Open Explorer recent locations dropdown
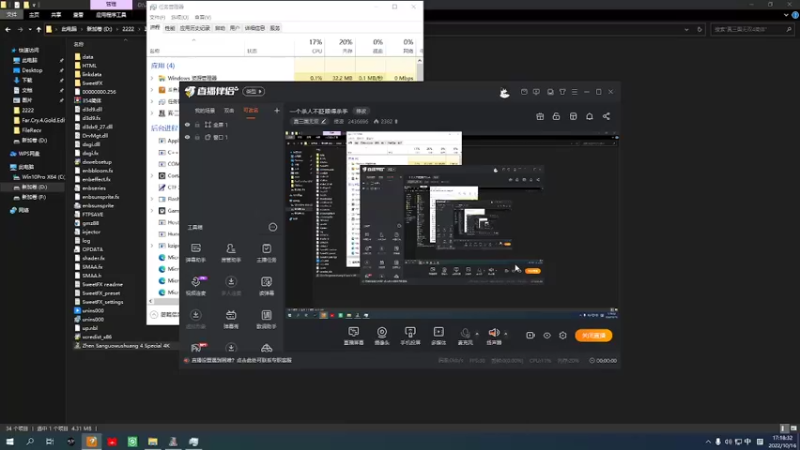Image resolution: width=800 pixels, height=450 pixels. [x=30, y=30]
